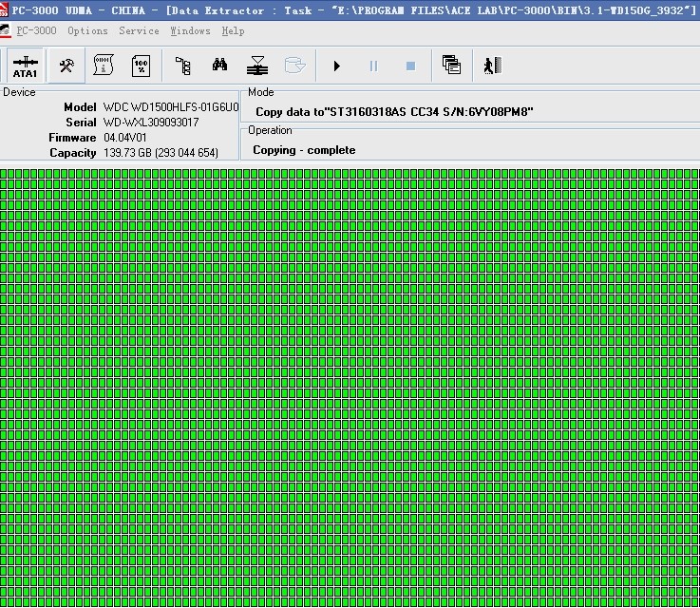Click the binoculars search icon
Screen dimensions: 700x608
pos(219,66)
